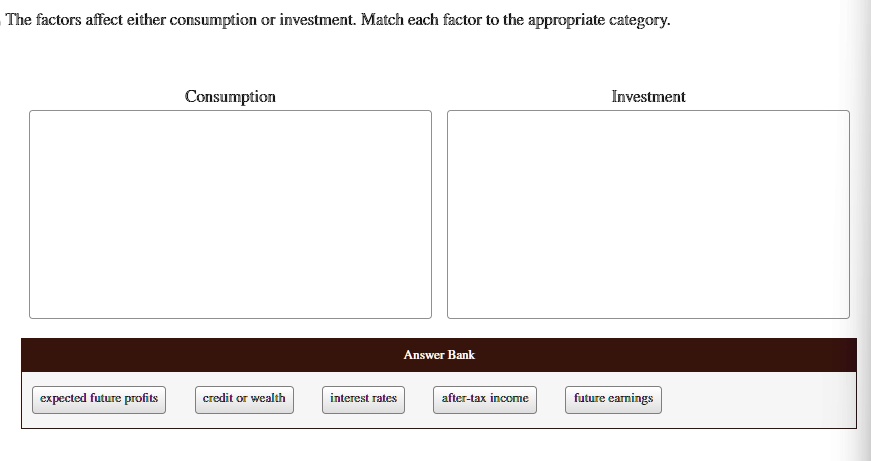This screenshot has width=871, height=461.
Task: Click the Investment column heading
Action: tap(648, 97)
